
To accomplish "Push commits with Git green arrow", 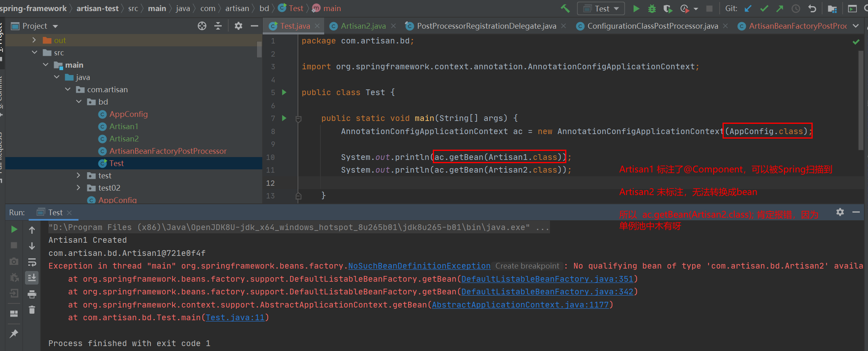I will 779,8.
